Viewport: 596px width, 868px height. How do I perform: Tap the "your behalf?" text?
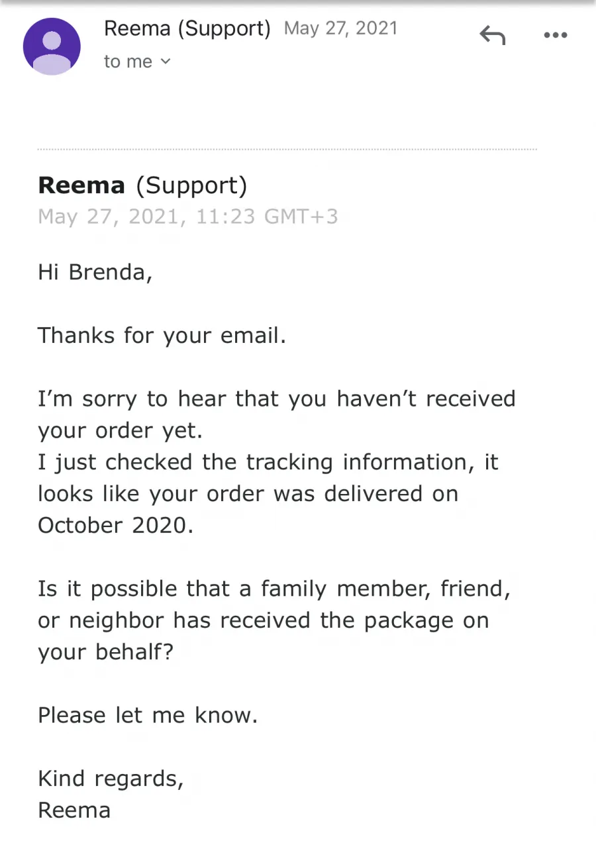click(x=106, y=652)
